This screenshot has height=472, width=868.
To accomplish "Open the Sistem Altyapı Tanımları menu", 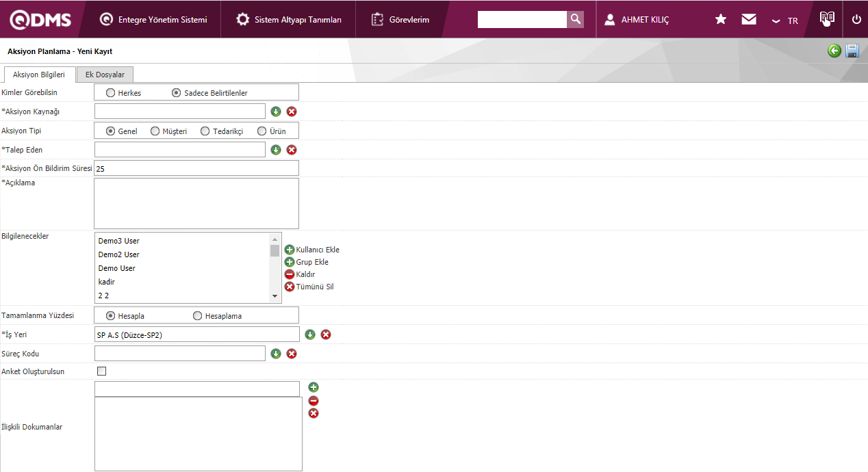I will point(289,20).
